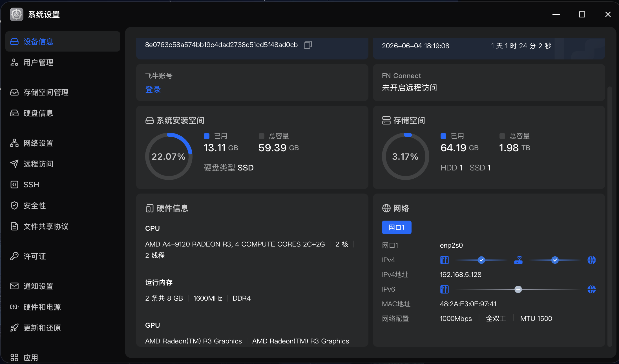Click the 2 条共 8 GB memory text
Viewport: 619px width, 364px height.
point(164,298)
